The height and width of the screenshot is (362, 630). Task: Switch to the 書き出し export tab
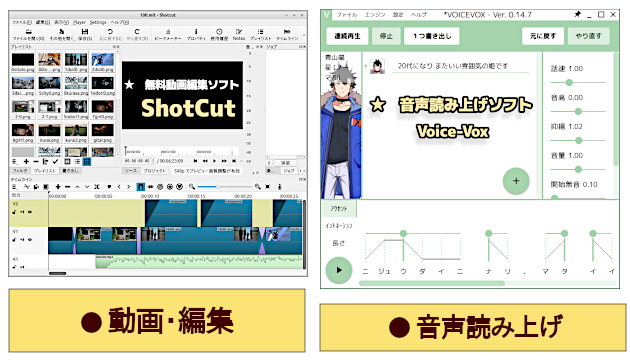tap(71, 171)
